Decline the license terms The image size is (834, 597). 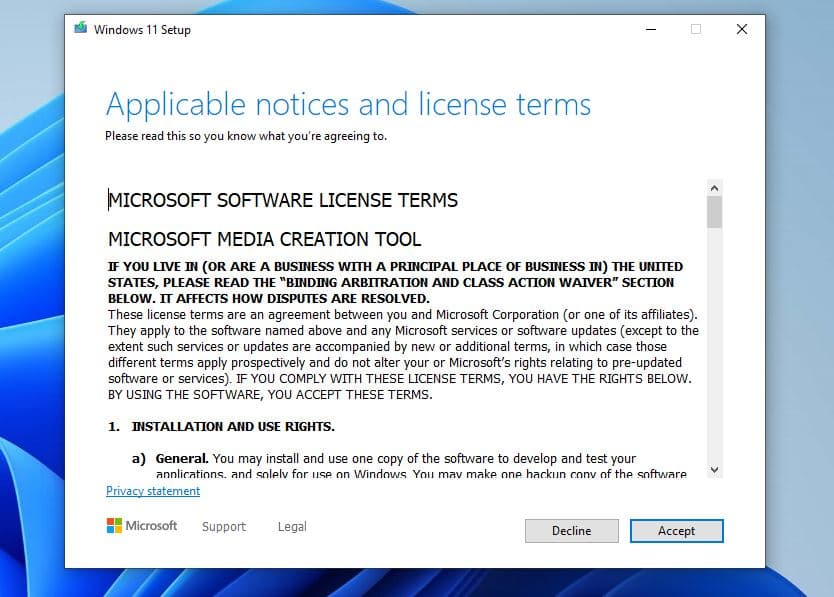(572, 530)
